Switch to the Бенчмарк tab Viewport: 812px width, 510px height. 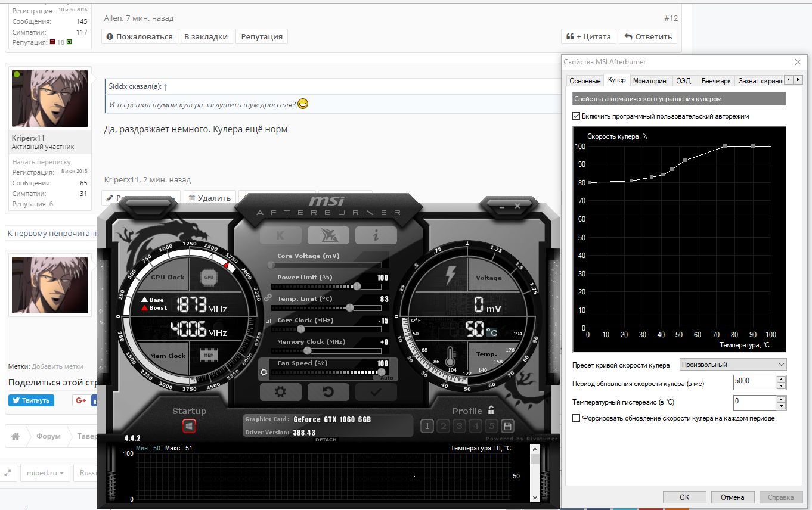point(716,81)
